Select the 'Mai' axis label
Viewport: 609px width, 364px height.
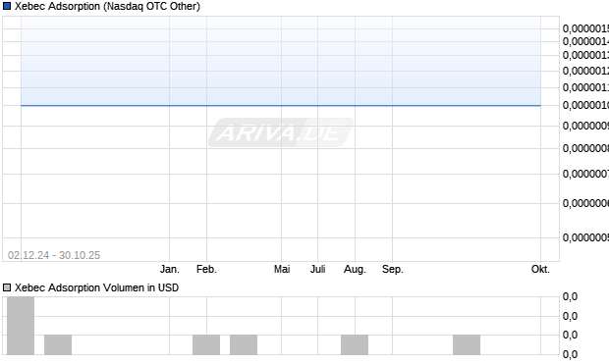[282, 269]
